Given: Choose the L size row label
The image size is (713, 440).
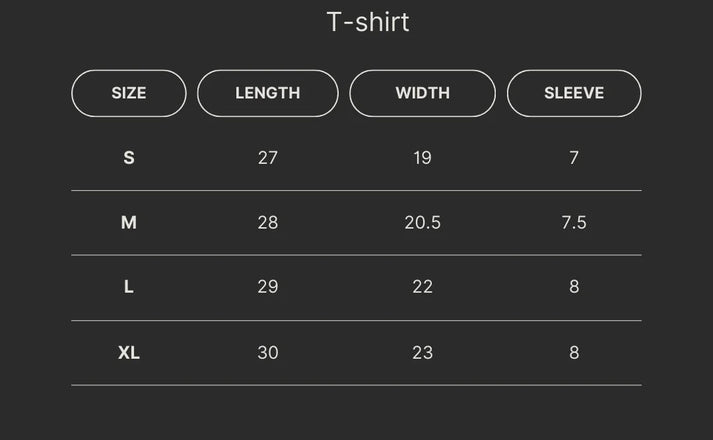Looking at the screenshot, I should 129,287.
